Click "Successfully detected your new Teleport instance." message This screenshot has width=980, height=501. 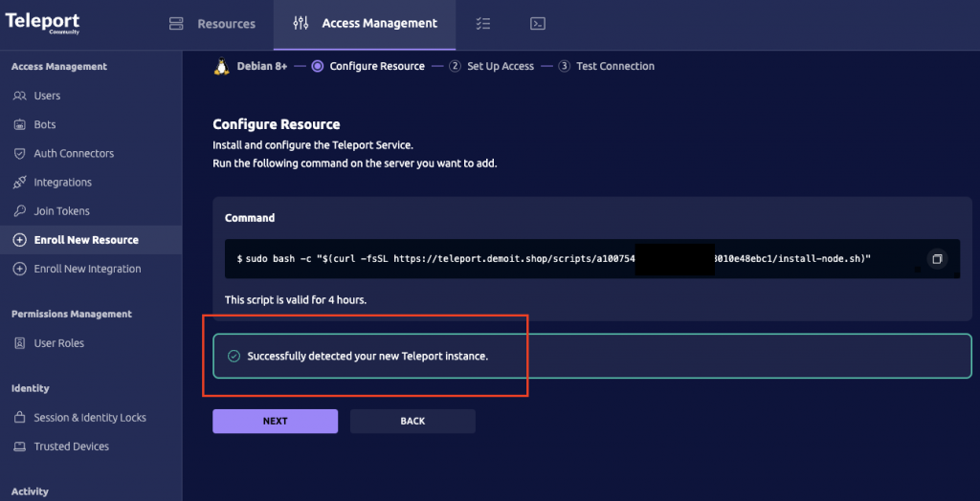click(x=367, y=356)
